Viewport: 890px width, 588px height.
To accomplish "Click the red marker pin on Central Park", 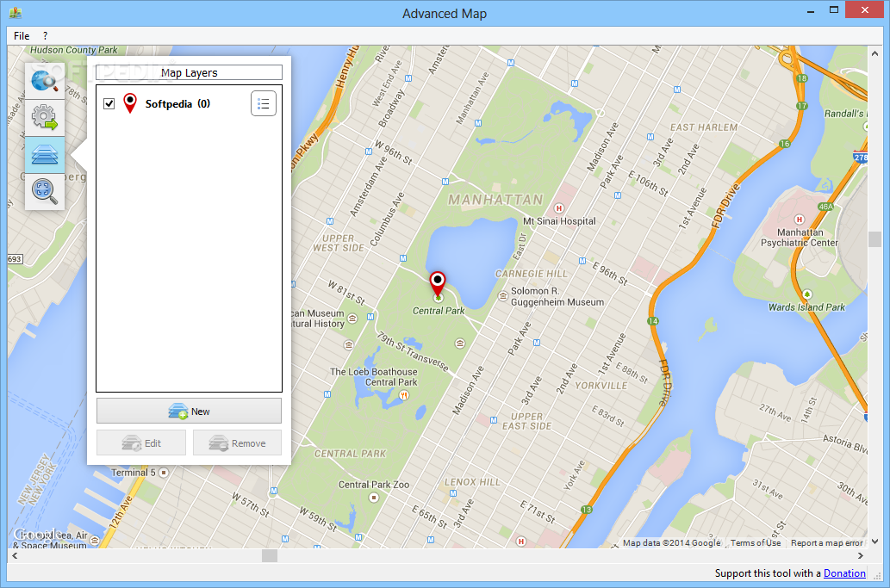I will click(437, 283).
